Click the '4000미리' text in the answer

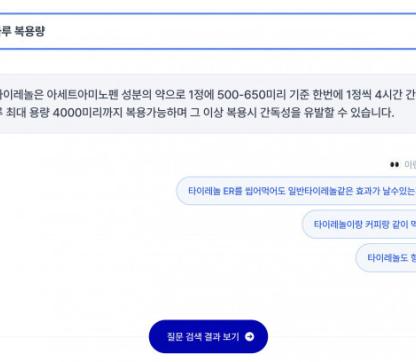[72, 113]
